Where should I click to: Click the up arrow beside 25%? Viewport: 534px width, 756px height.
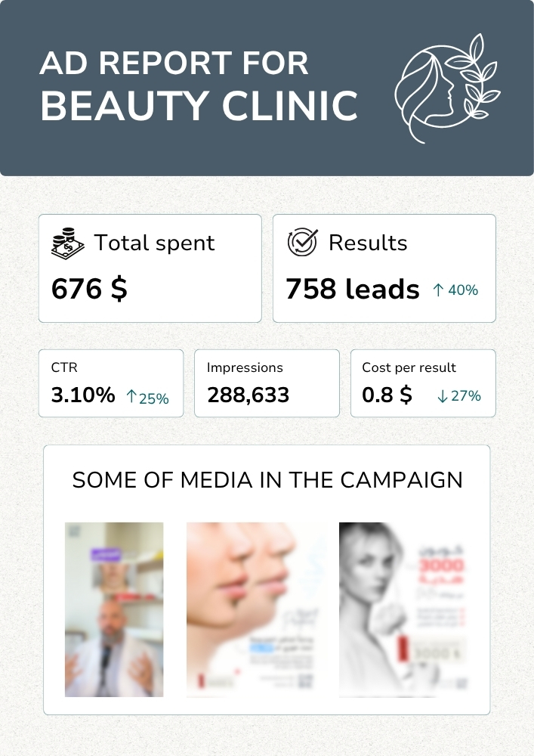[x=131, y=396]
